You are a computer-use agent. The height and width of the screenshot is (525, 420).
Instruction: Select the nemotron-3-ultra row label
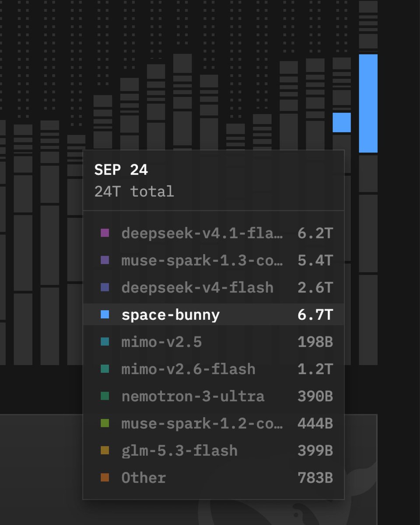click(193, 396)
